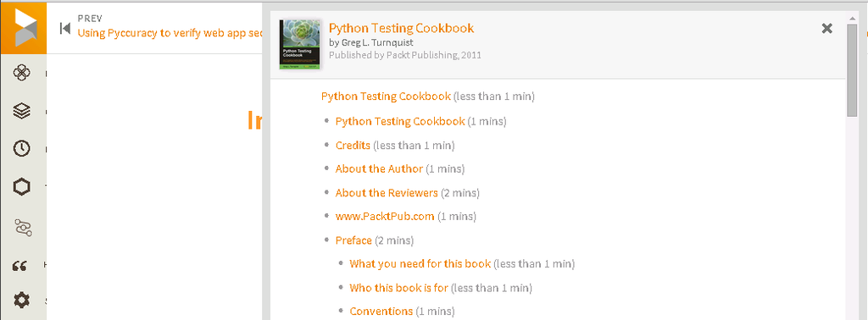The image size is (868, 320).
Task: Open the Conventions section
Action: coord(381,312)
